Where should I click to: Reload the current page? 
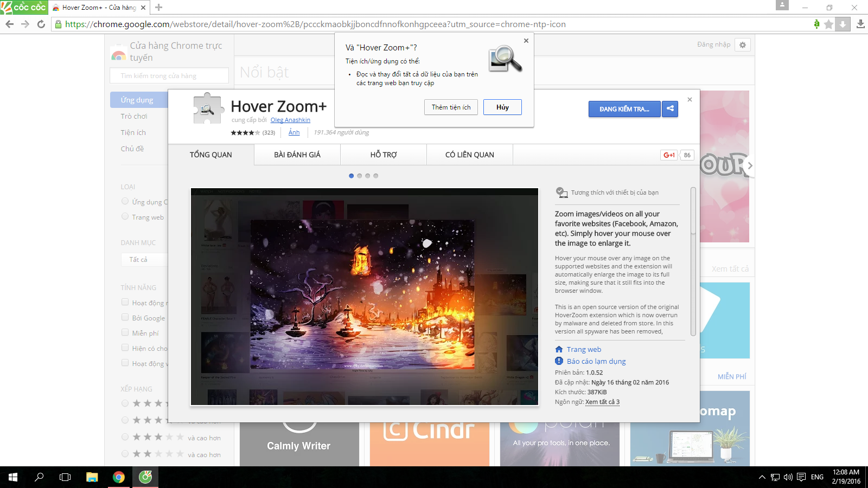[x=41, y=24]
